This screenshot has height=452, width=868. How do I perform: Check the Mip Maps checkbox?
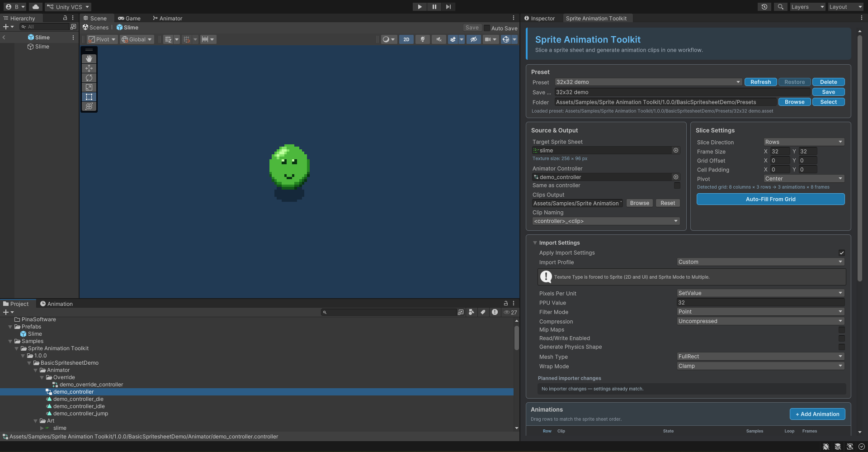click(x=841, y=330)
